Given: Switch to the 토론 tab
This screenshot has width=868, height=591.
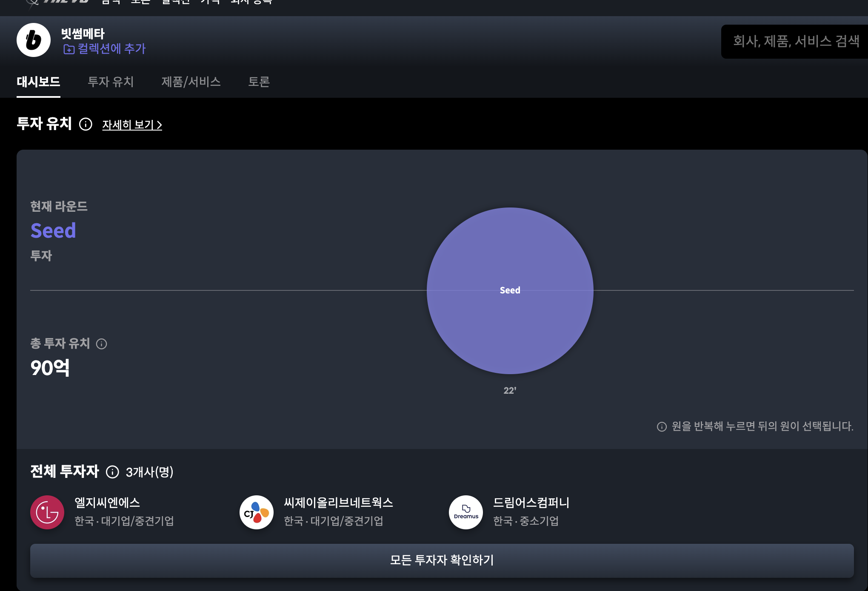Looking at the screenshot, I should 259,82.
